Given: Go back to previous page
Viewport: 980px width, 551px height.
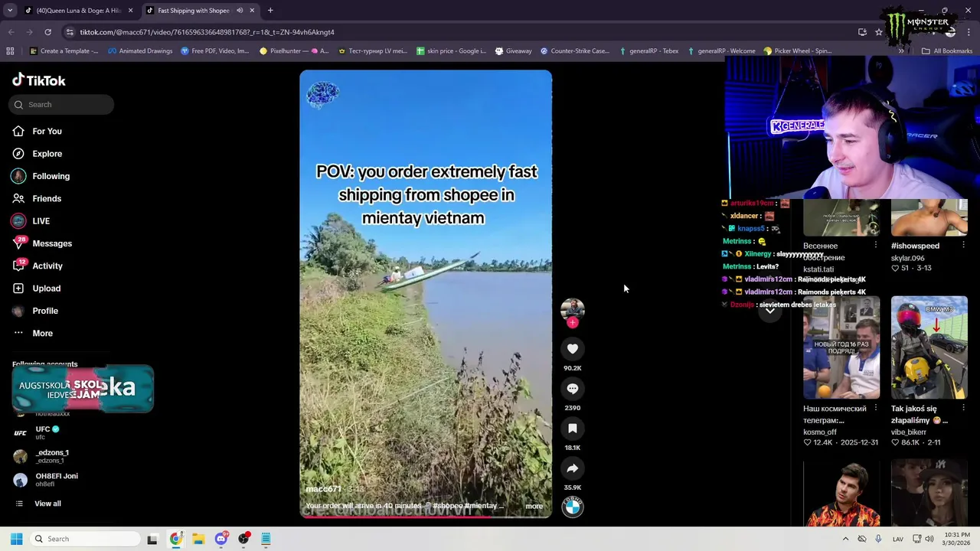Looking at the screenshot, I should 11,32.
